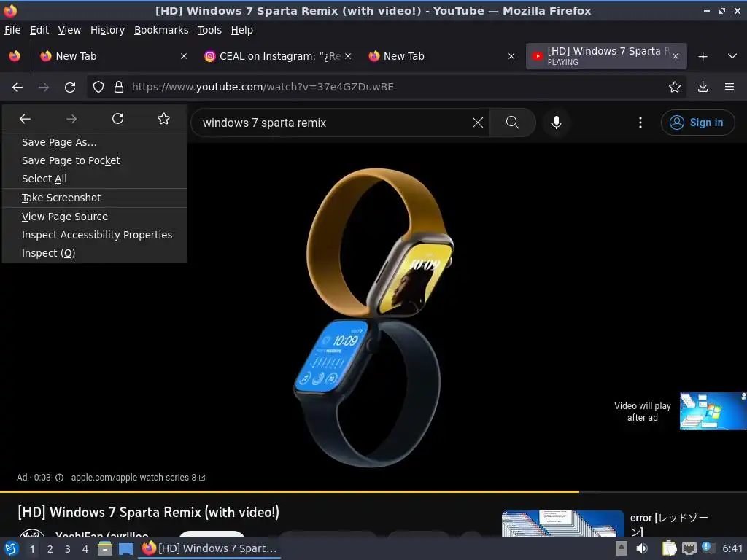Click the upcoming video preview thumbnail

713,411
